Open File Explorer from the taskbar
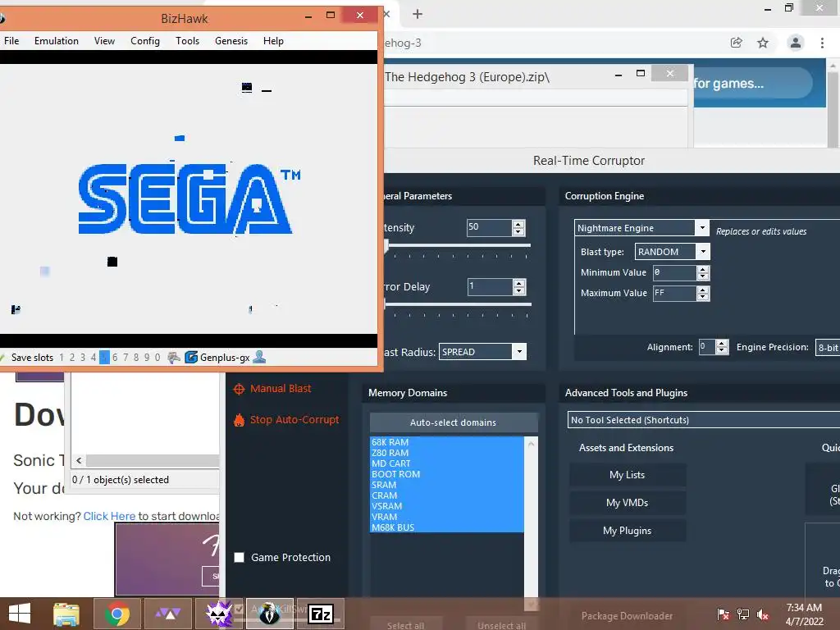The image size is (840, 630). tap(66, 614)
